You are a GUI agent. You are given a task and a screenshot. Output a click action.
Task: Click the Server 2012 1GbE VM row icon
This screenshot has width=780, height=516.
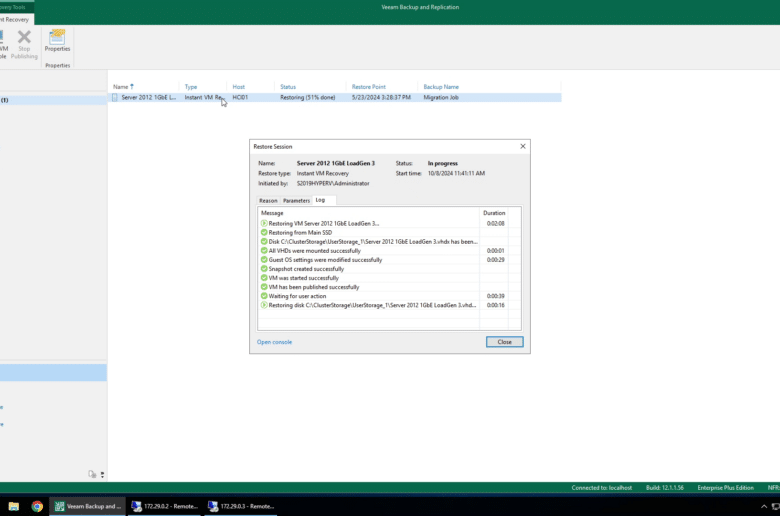[x=115, y=98]
